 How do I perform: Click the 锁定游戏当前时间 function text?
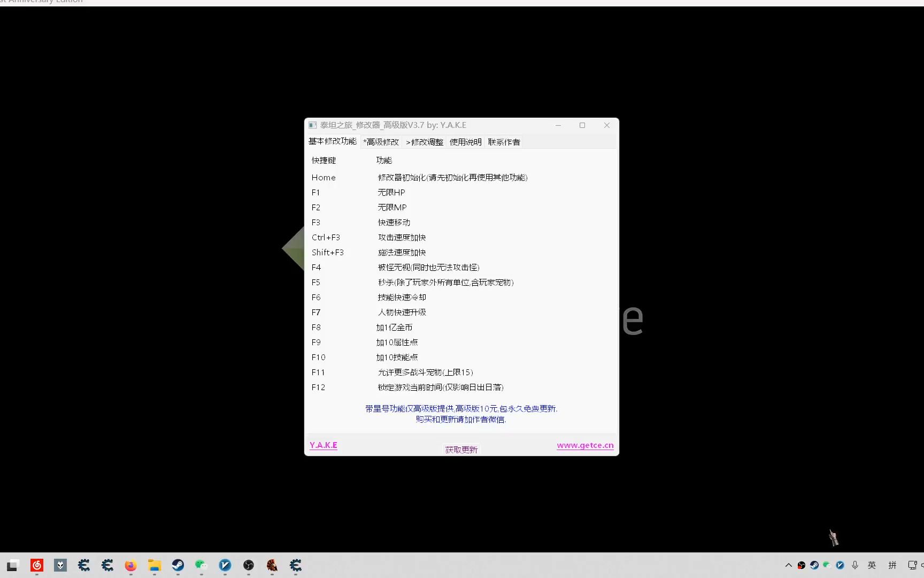point(441,387)
